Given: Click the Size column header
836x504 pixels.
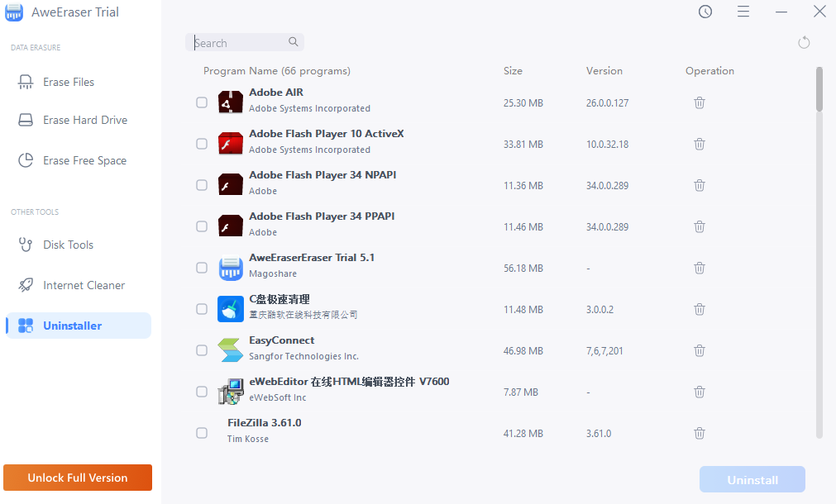Looking at the screenshot, I should 513,71.
